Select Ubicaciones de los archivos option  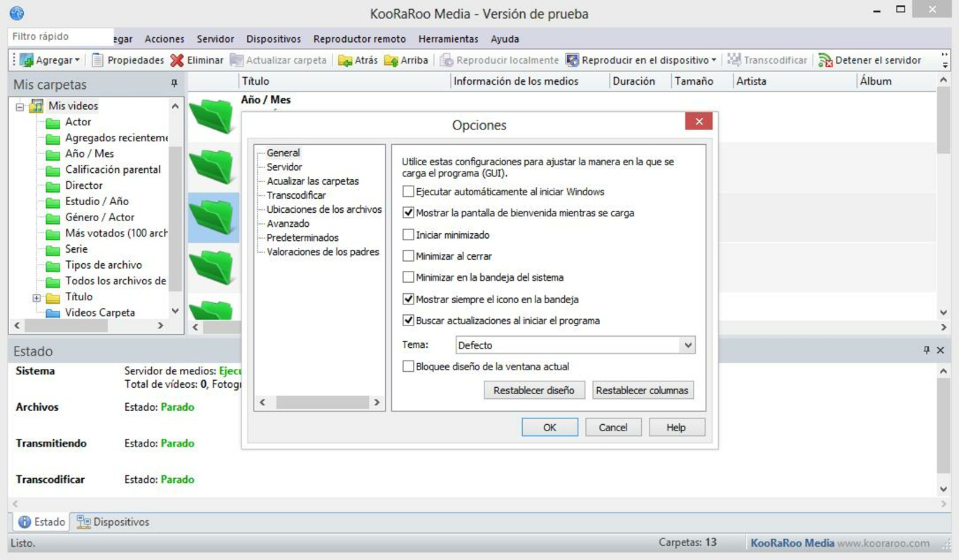click(x=324, y=209)
